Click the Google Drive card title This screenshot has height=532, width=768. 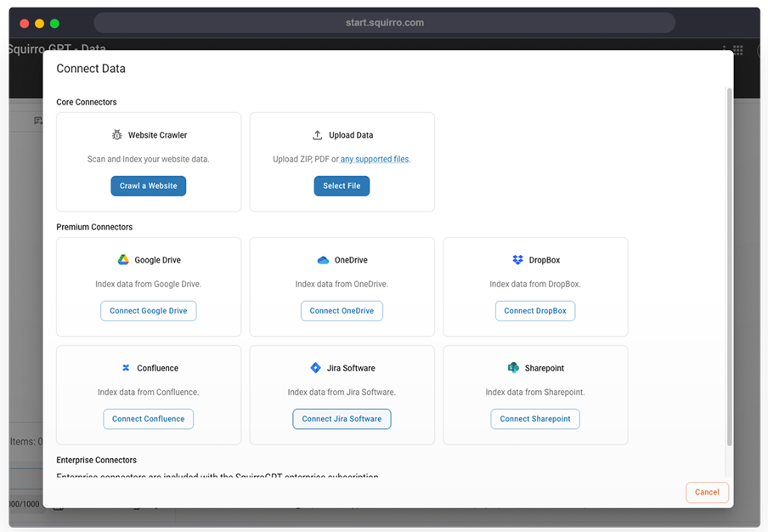pos(158,260)
